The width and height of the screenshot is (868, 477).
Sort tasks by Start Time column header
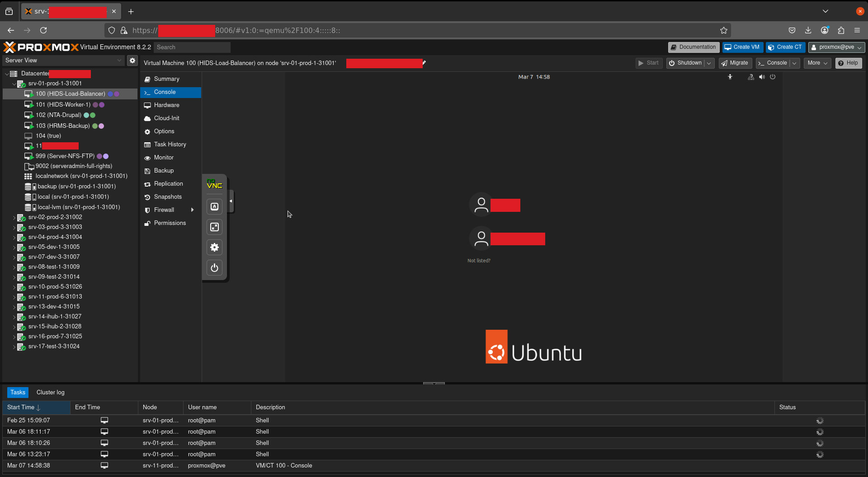coord(36,407)
